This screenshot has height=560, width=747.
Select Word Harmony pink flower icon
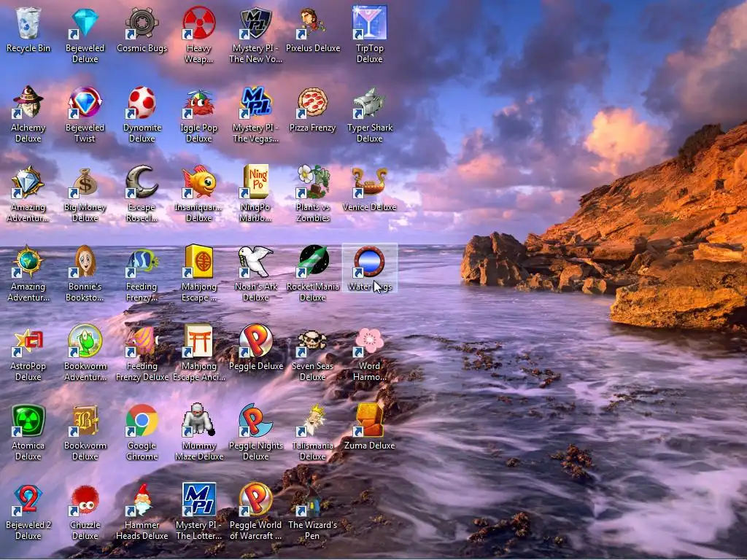(x=369, y=341)
